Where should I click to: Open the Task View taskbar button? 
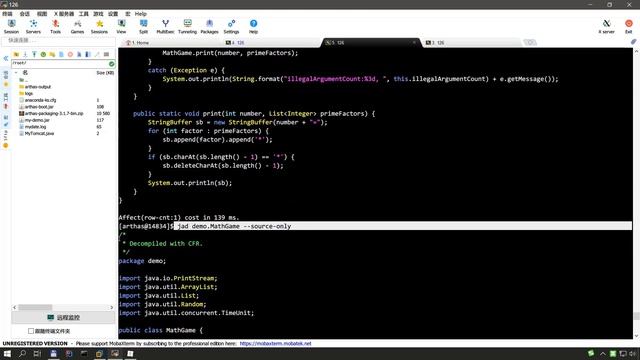pos(37,353)
